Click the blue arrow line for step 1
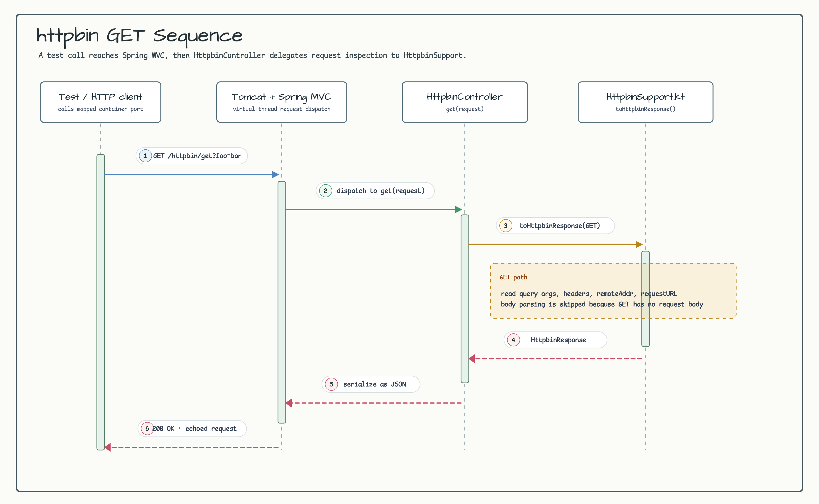The width and height of the screenshot is (819, 504). point(191,174)
